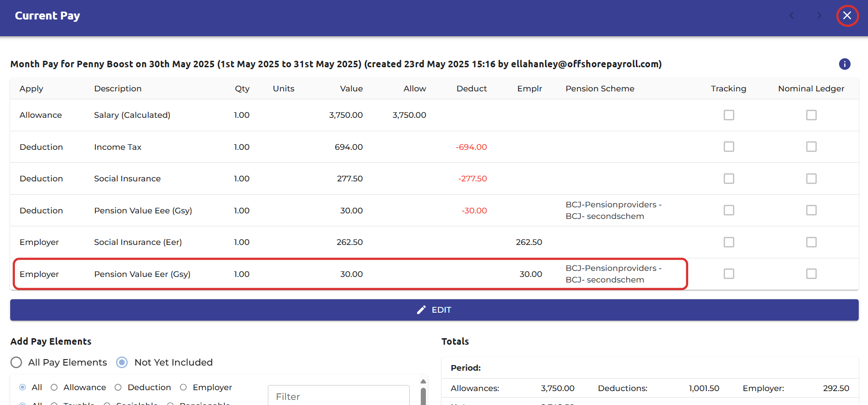This screenshot has width=868, height=405.
Task: Select the Salary (Calculated) description
Action: pyautogui.click(x=132, y=115)
